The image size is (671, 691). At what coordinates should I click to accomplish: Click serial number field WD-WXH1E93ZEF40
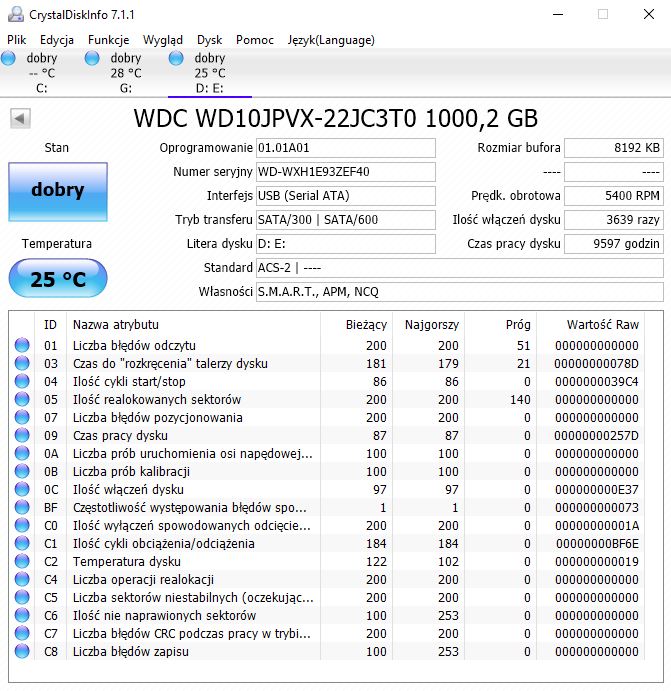coord(346,172)
